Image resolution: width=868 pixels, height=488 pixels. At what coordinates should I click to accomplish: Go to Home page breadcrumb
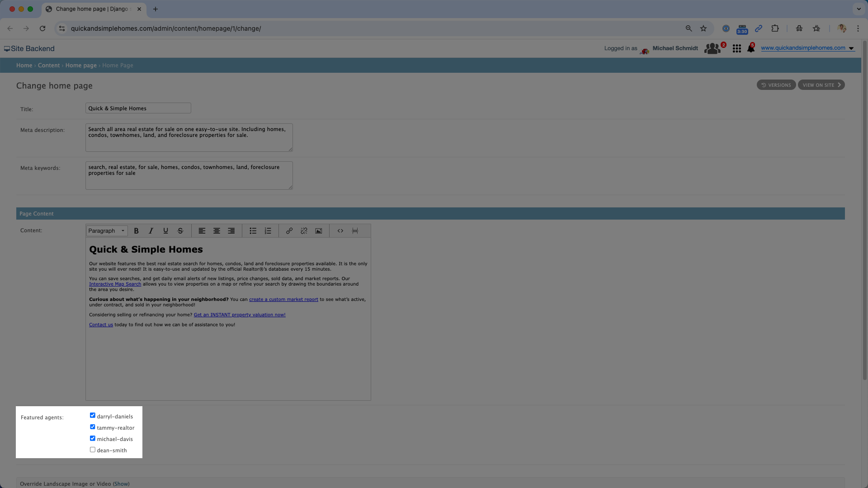coord(81,66)
